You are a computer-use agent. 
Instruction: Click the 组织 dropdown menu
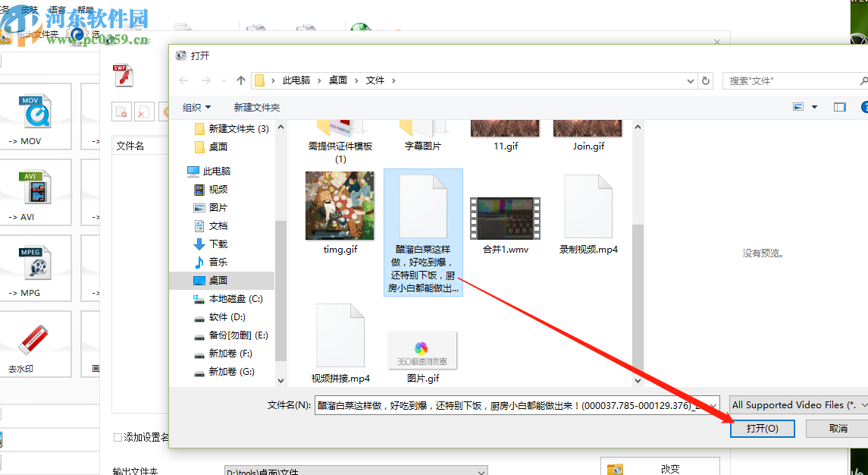tap(196, 107)
